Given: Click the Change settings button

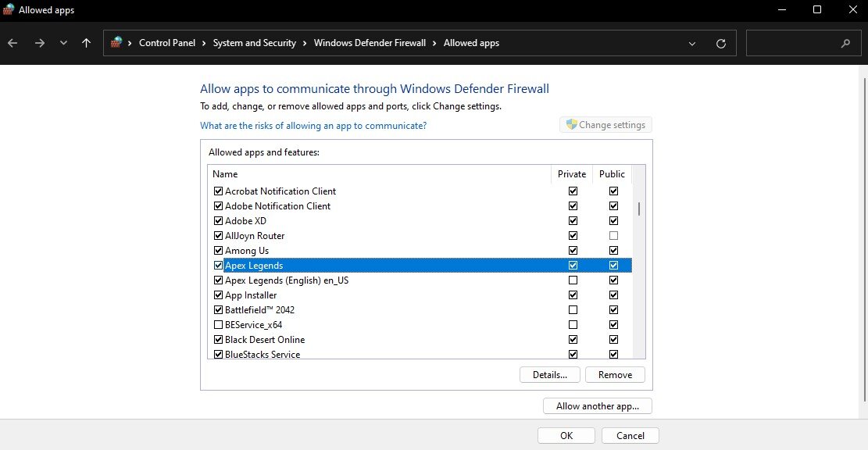Looking at the screenshot, I should (x=605, y=125).
